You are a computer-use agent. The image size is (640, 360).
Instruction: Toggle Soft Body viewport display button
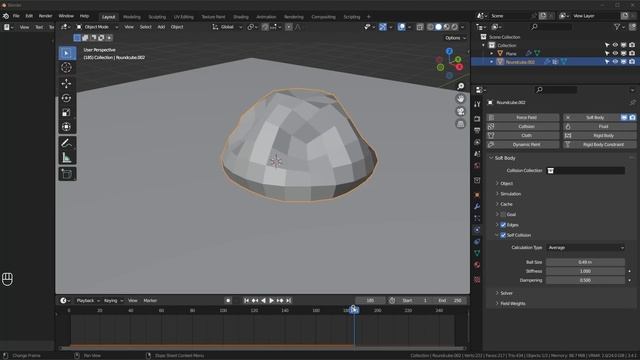pos(624,118)
